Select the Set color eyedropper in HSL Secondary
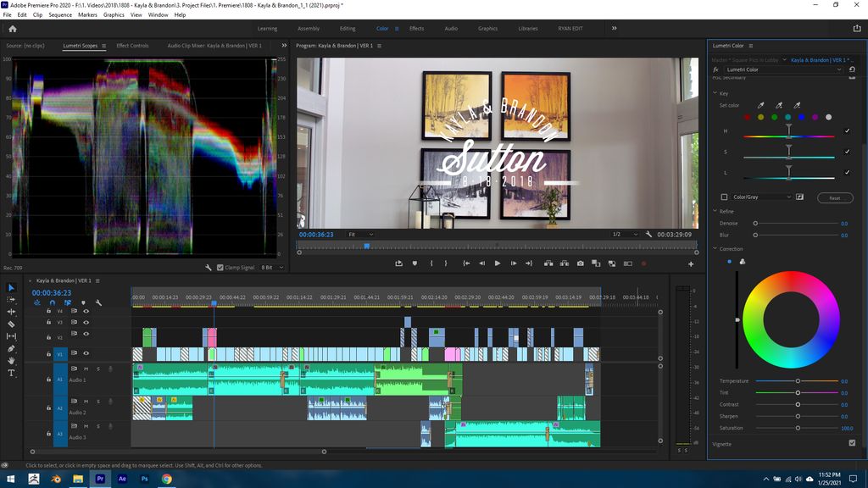Image resolution: width=868 pixels, height=488 pixels. click(x=759, y=105)
